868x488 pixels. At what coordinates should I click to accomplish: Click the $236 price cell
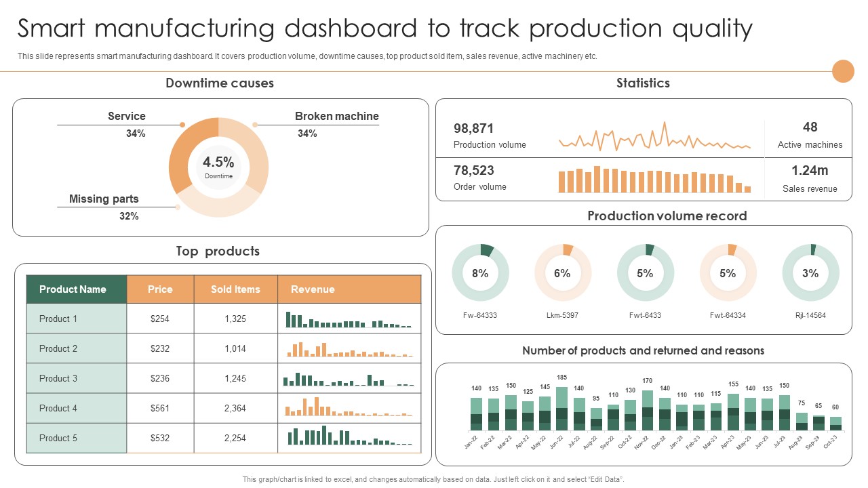[x=160, y=378]
